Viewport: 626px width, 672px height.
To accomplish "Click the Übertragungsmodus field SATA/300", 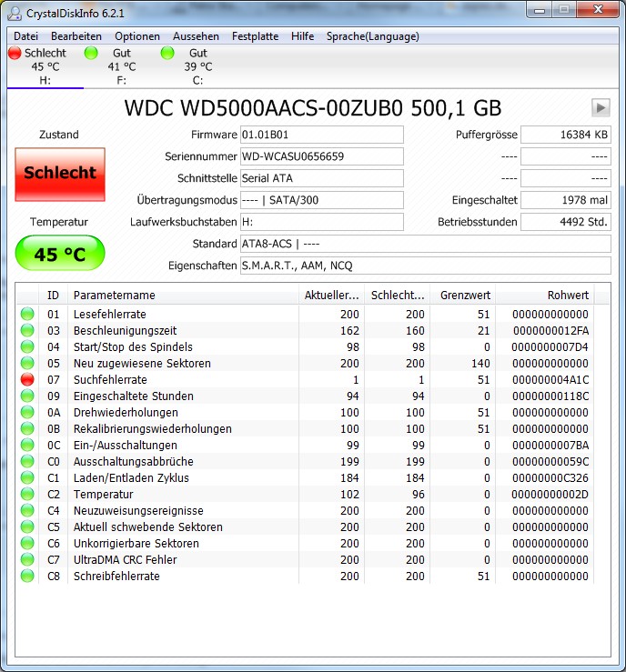I will (321, 200).
